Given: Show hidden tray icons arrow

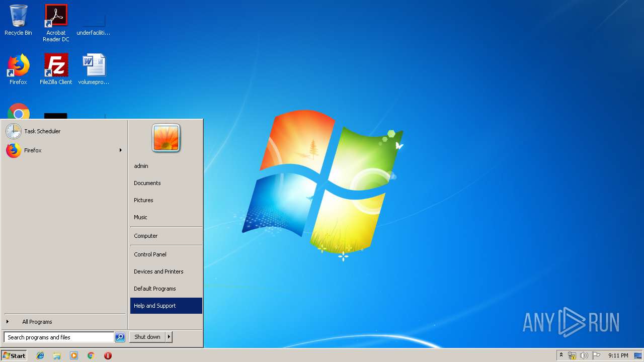Looking at the screenshot, I should [x=561, y=355].
